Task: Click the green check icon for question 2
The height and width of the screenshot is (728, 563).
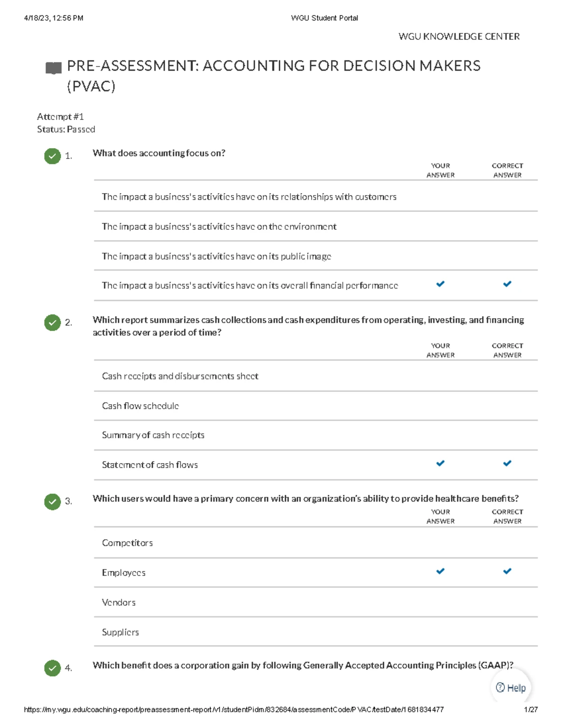Action: click(x=53, y=323)
